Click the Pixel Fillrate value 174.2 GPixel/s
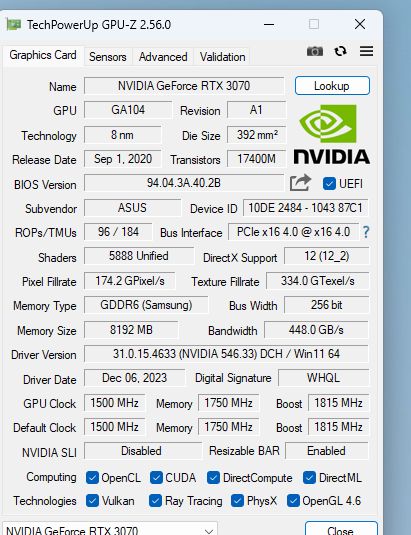The height and width of the screenshot is (535, 411). click(130, 281)
